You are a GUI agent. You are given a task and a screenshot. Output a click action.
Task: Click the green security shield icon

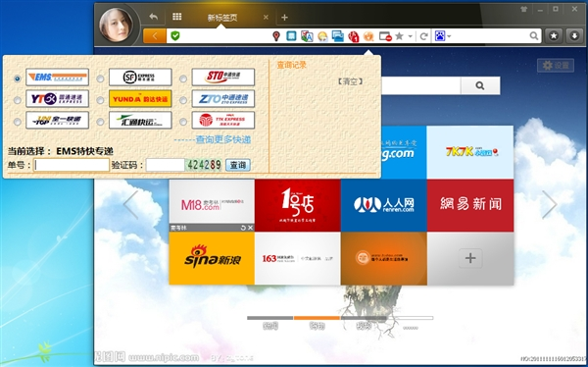click(x=175, y=36)
